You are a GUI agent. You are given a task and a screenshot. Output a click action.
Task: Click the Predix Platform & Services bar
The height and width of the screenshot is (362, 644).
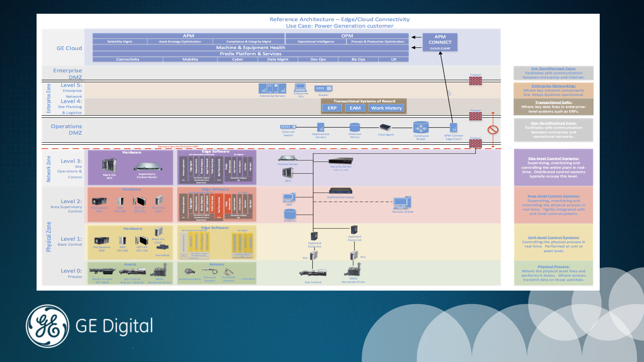pyautogui.click(x=251, y=54)
